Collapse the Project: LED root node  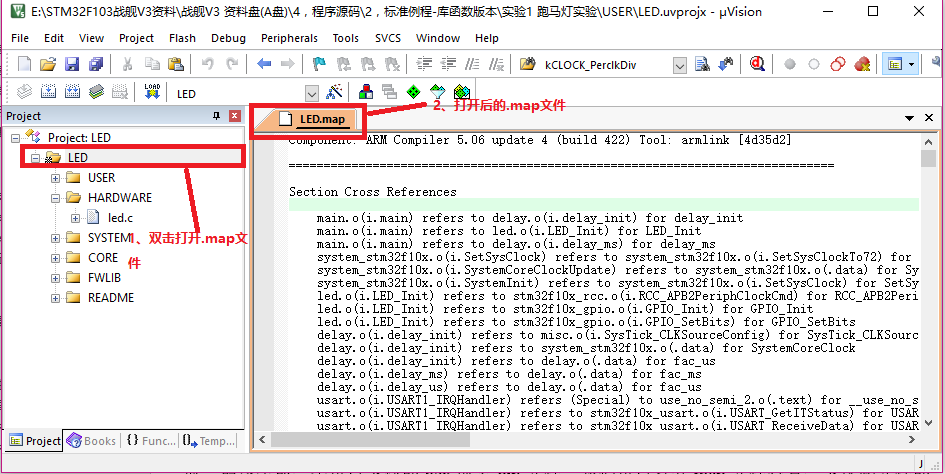[15, 138]
